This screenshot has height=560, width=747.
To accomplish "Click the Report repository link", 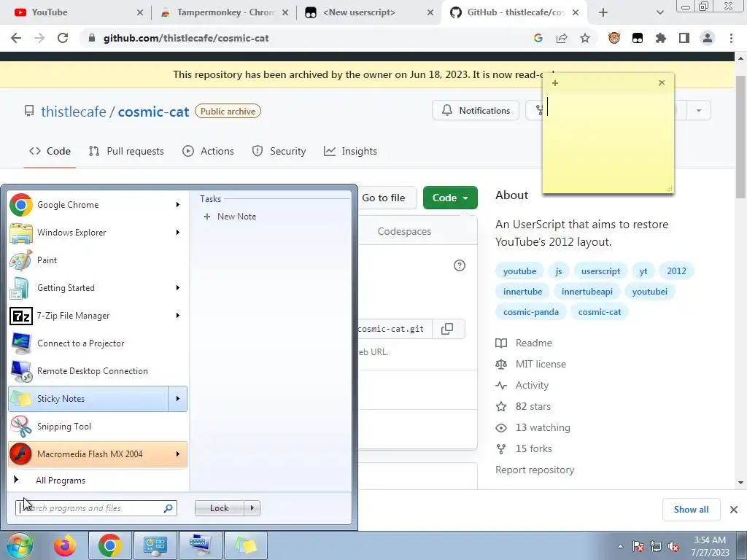I will tap(535, 470).
